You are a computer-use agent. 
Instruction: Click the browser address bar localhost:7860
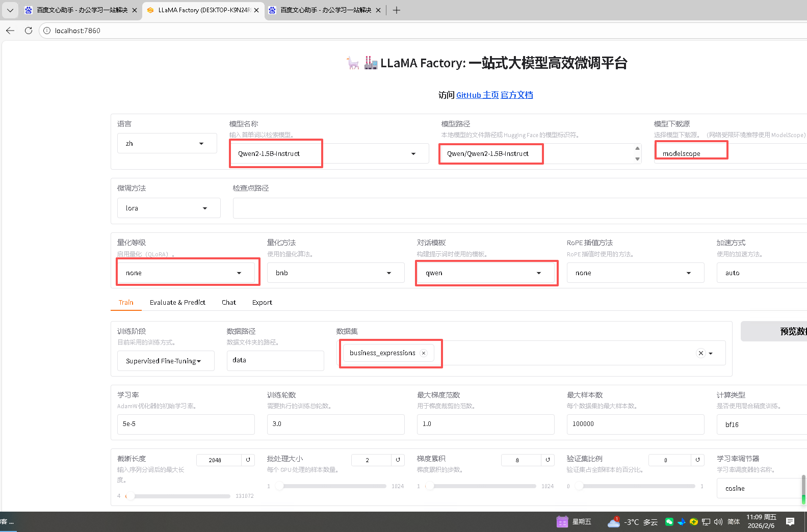click(423, 31)
